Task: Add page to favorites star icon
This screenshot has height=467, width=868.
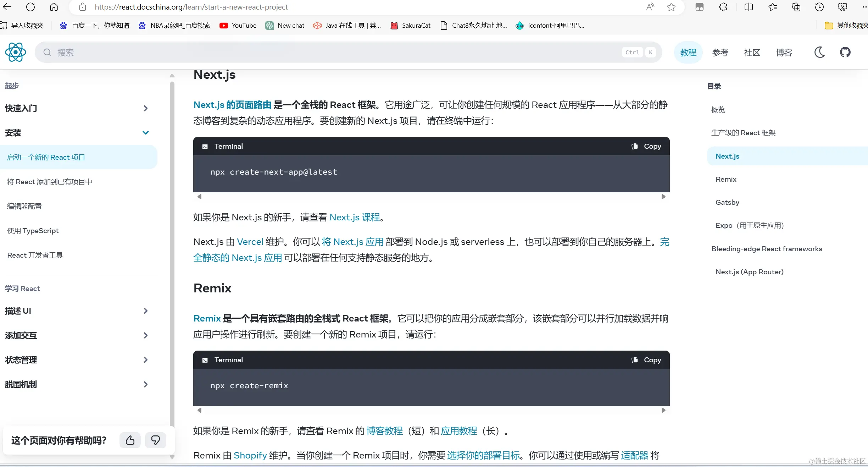Action: tap(671, 7)
